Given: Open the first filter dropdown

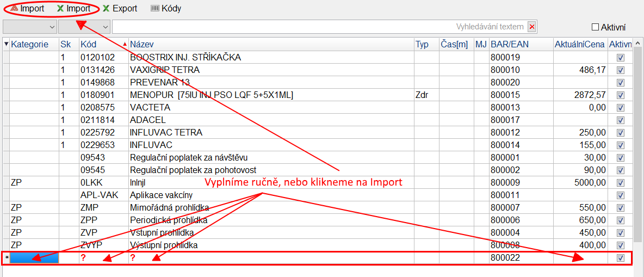Looking at the screenshot, I should coord(30,27).
